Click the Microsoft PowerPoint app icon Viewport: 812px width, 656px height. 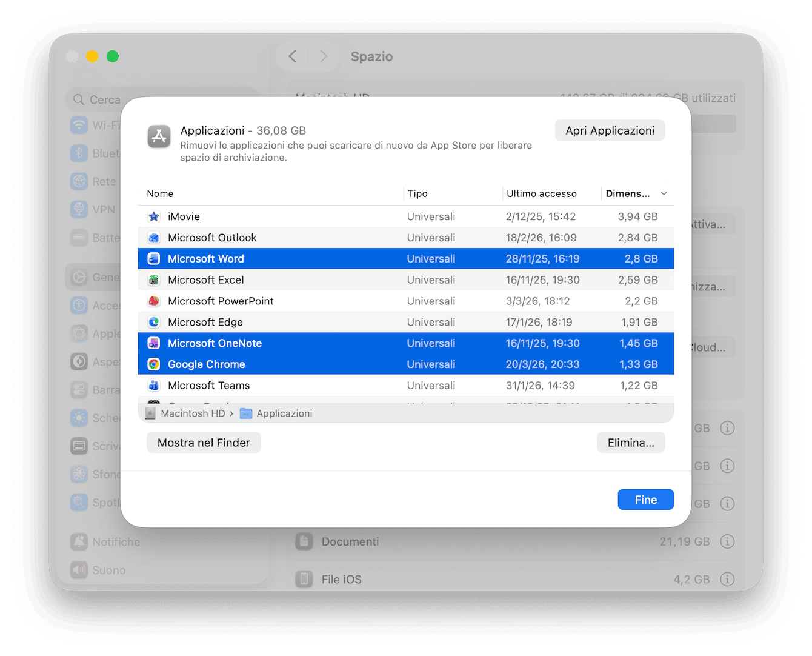[x=154, y=301]
